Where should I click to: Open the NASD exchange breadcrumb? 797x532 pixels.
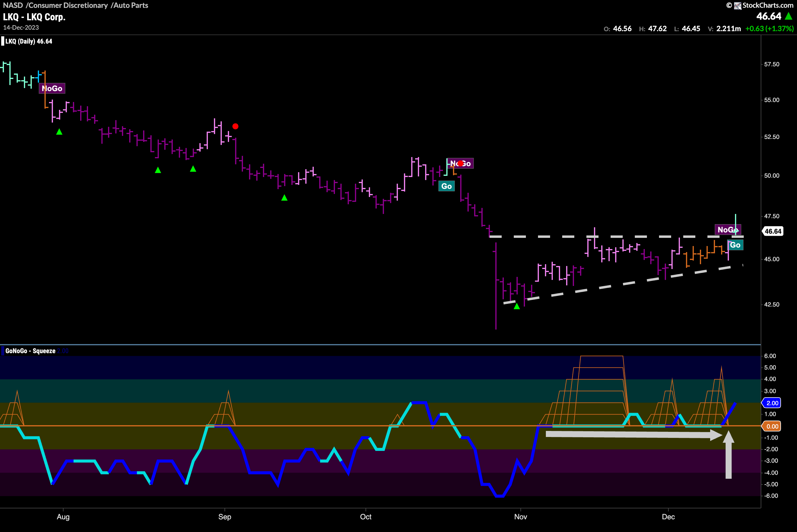click(x=13, y=5)
